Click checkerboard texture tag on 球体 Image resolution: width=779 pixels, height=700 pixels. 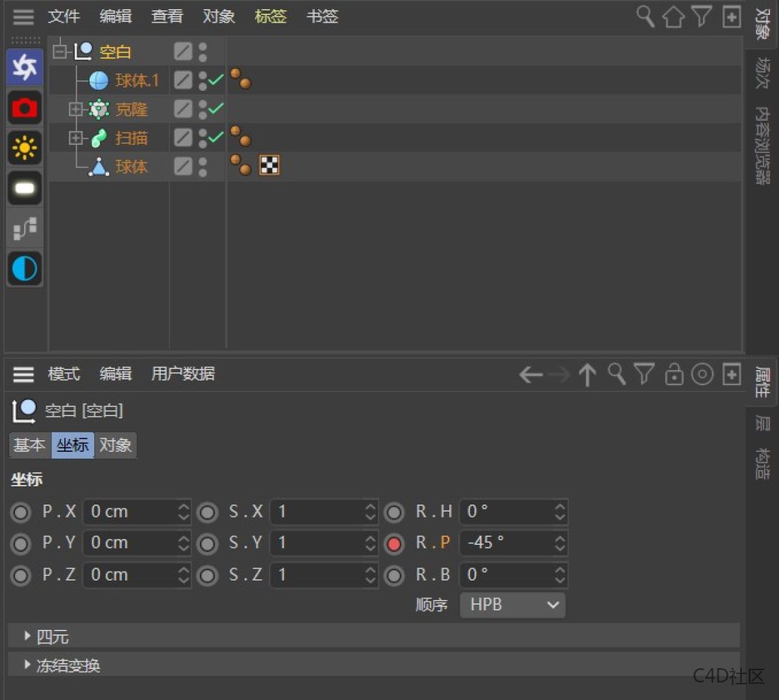[x=269, y=166]
